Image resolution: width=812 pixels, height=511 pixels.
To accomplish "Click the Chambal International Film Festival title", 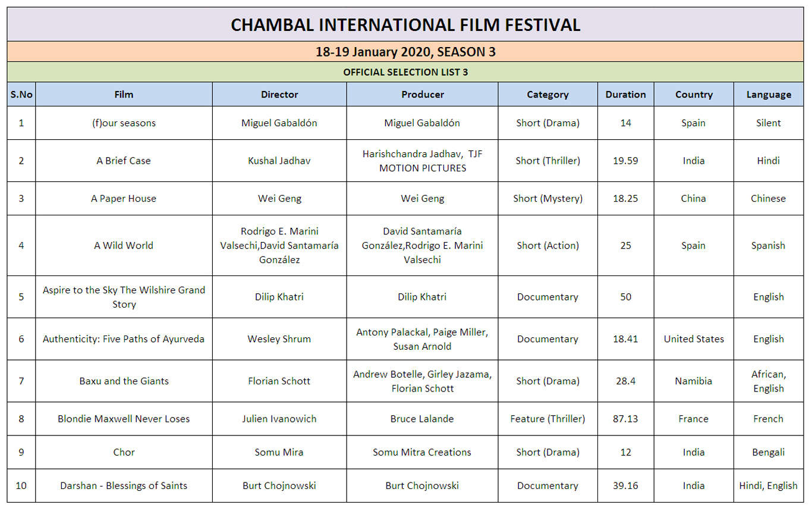I will 405,24.
